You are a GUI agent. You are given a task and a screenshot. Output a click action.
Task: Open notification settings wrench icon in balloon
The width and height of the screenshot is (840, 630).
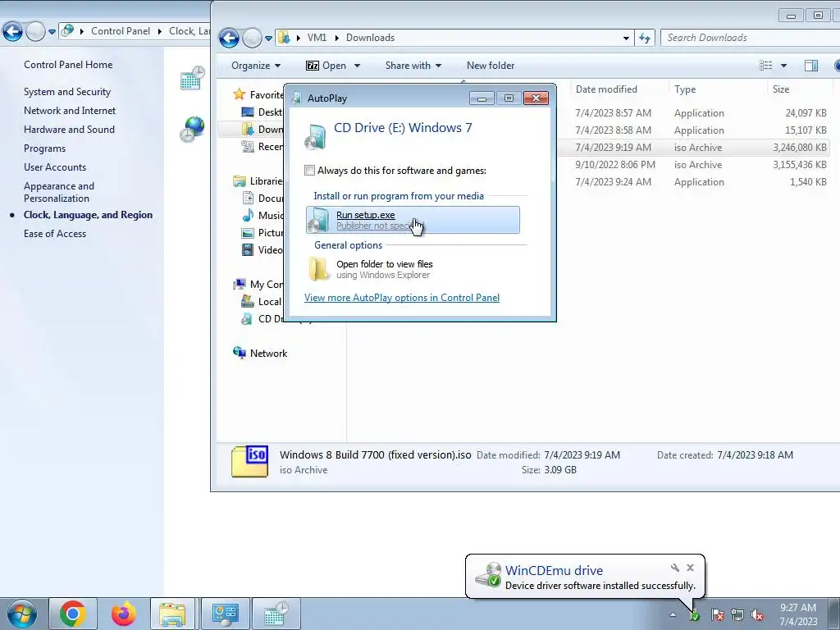(675, 568)
